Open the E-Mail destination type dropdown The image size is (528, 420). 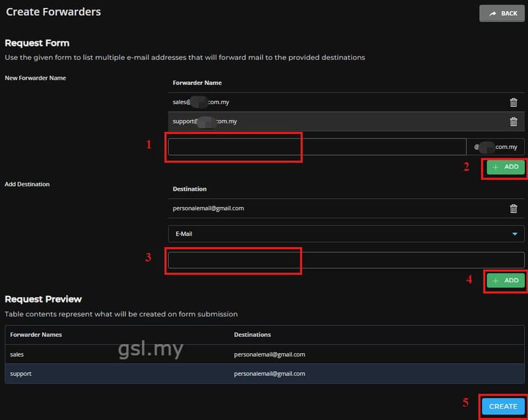click(346, 233)
